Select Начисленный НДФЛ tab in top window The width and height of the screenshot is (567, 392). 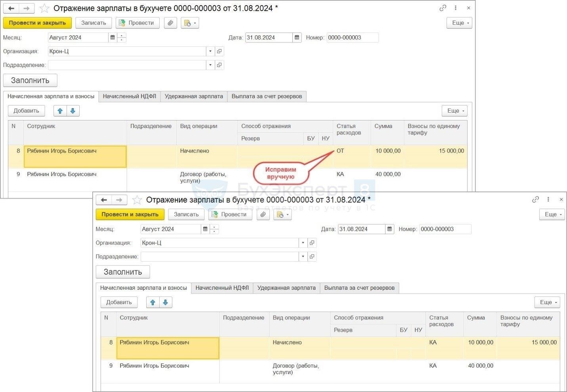coord(129,96)
